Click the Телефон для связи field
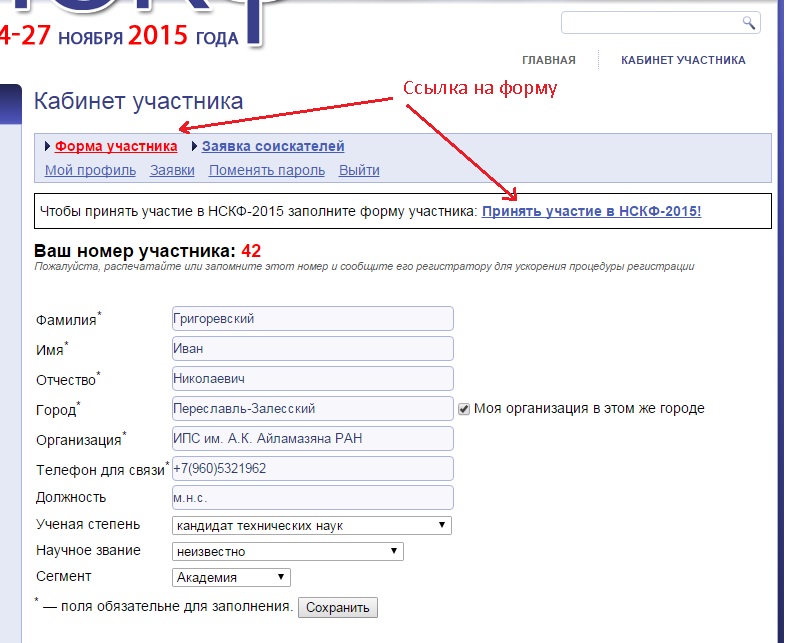787x643 pixels. point(312,468)
